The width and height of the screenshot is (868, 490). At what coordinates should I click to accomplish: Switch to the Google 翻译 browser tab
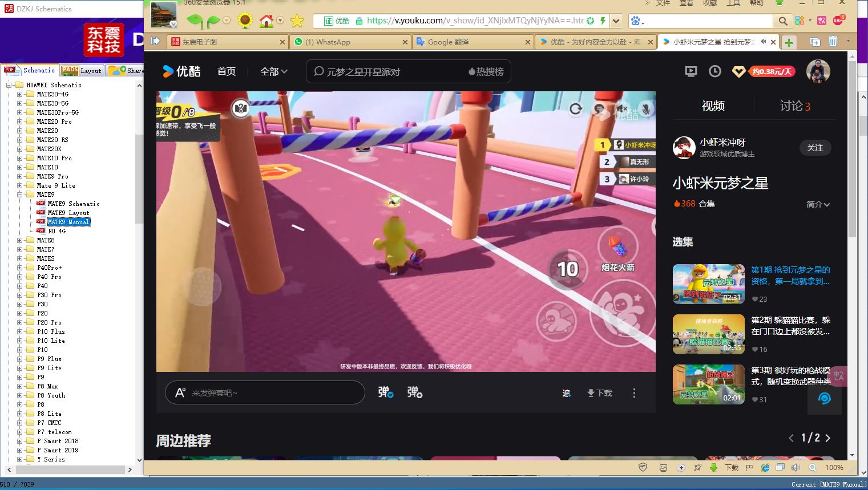pyautogui.click(x=474, y=42)
